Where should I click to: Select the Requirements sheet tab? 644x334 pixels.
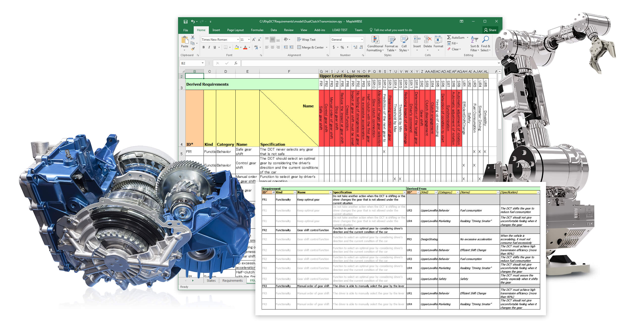click(232, 281)
